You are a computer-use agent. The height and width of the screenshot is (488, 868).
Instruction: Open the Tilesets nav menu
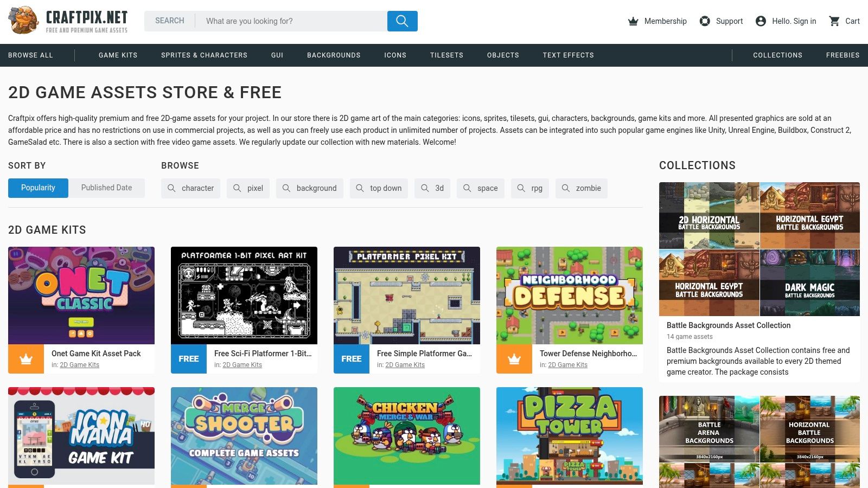(446, 55)
